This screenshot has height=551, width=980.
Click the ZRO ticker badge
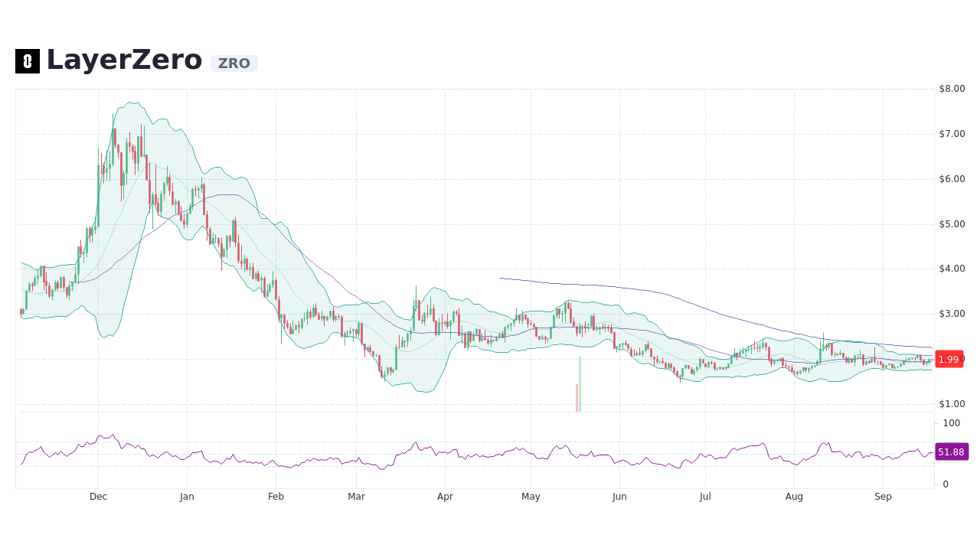[234, 64]
